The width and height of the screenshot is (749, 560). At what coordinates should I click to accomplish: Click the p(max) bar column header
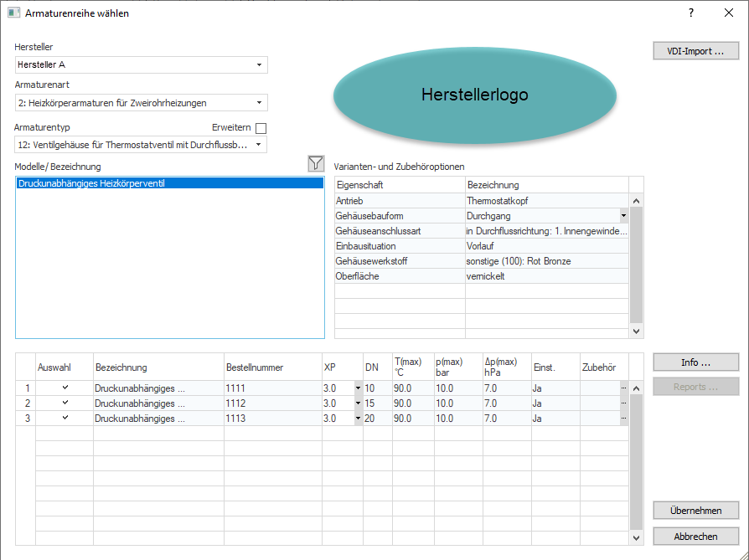coord(458,367)
